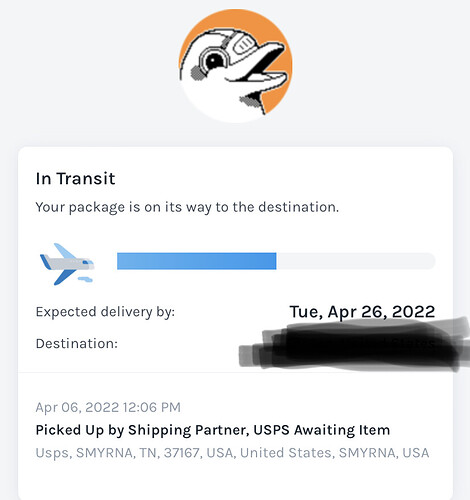Click the unfilled gray progress track

click(x=356, y=261)
